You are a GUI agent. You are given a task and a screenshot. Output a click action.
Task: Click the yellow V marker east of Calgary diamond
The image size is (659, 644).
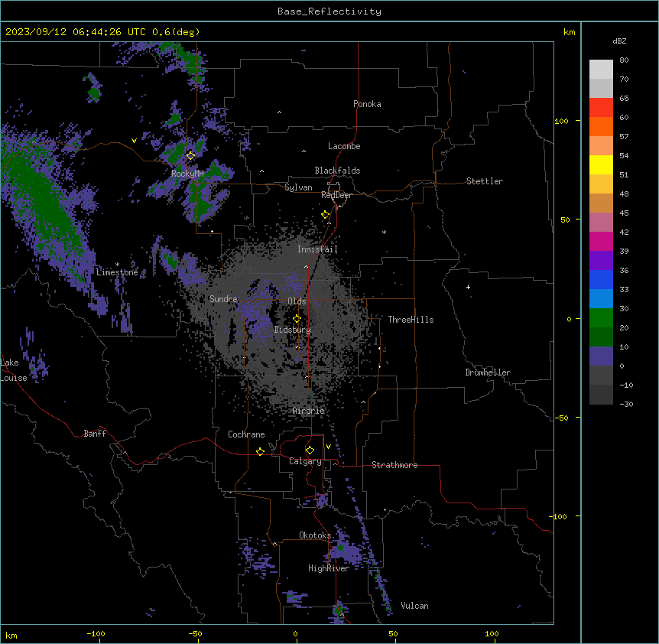tap(328, 447)
